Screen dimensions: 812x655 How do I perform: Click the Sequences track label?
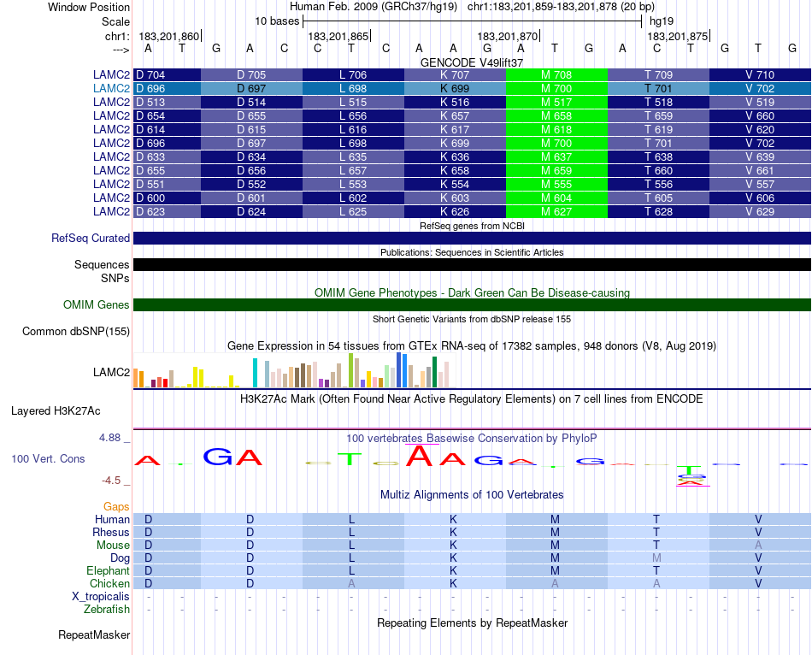[102, 265]
